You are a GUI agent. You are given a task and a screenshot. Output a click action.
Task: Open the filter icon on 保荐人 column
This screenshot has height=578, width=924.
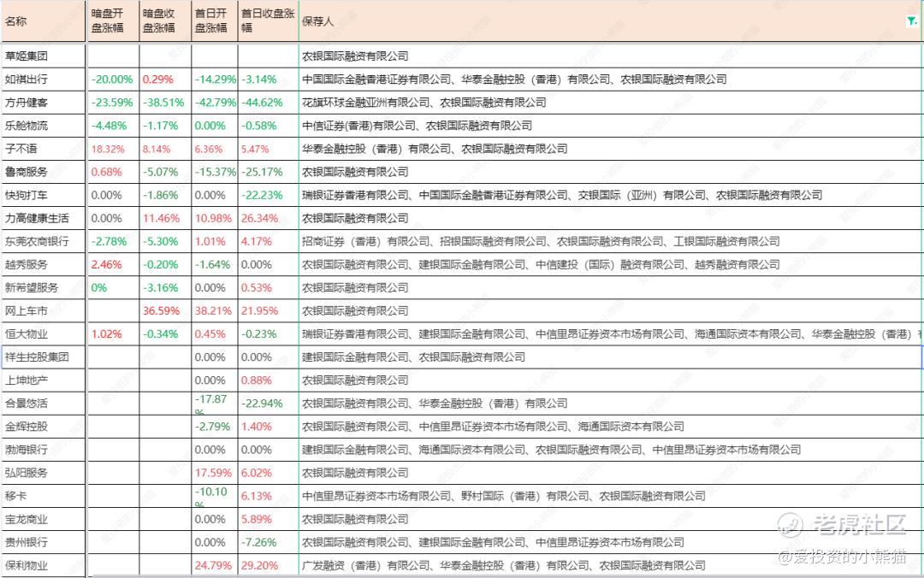pos(912,21)
